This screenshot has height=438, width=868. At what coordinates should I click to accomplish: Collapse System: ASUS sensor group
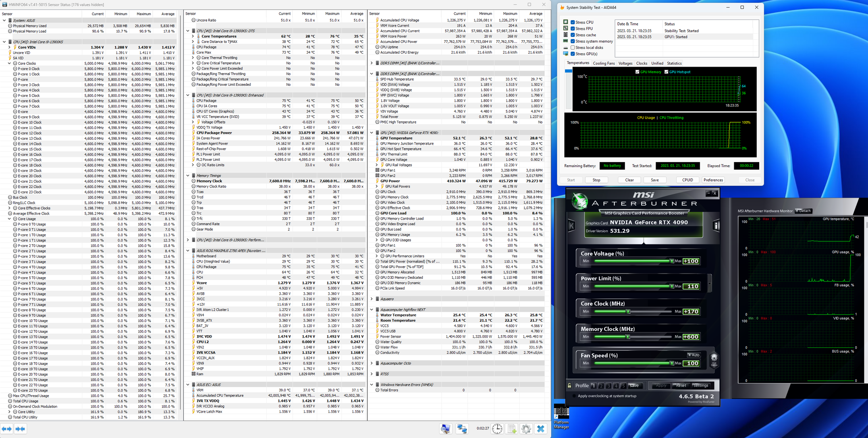coord(4,20)
